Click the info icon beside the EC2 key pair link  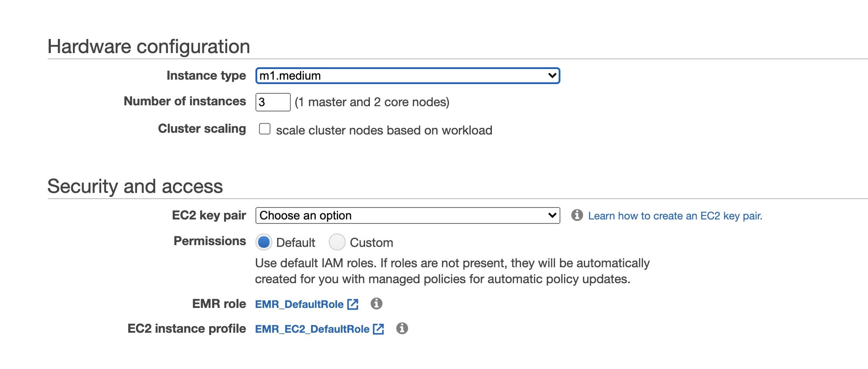[577, 215]
